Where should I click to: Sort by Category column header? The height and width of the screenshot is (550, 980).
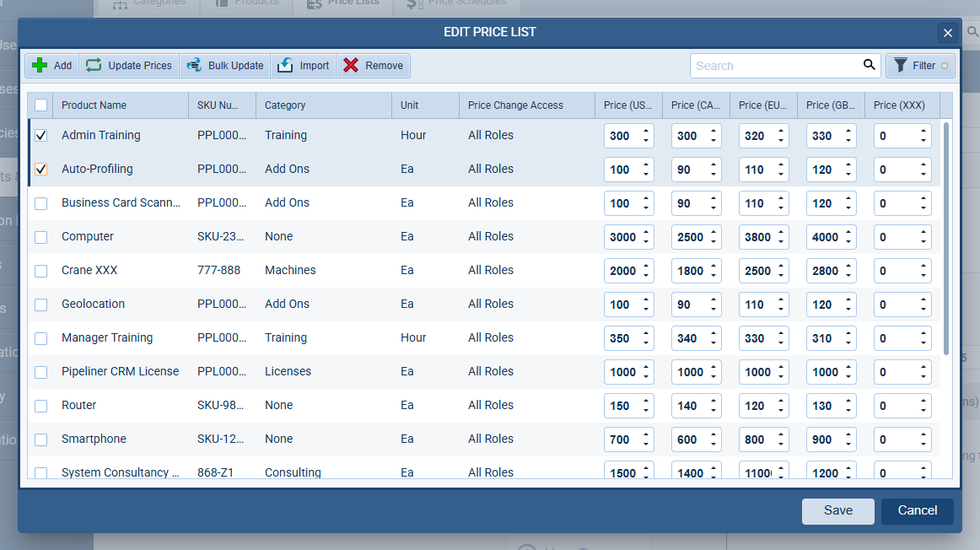[x=285, y=105]
